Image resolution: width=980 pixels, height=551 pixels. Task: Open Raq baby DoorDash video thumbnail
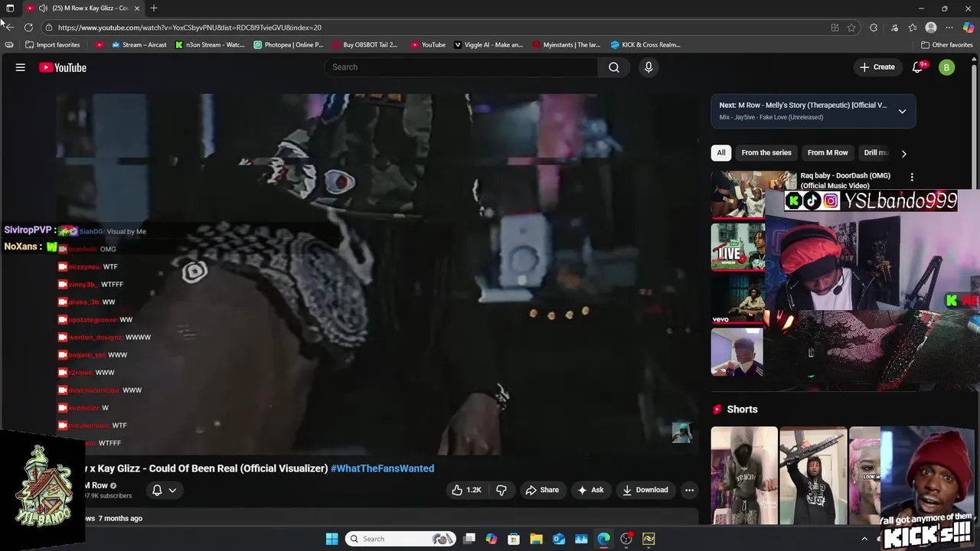click(x=738, y=193)
